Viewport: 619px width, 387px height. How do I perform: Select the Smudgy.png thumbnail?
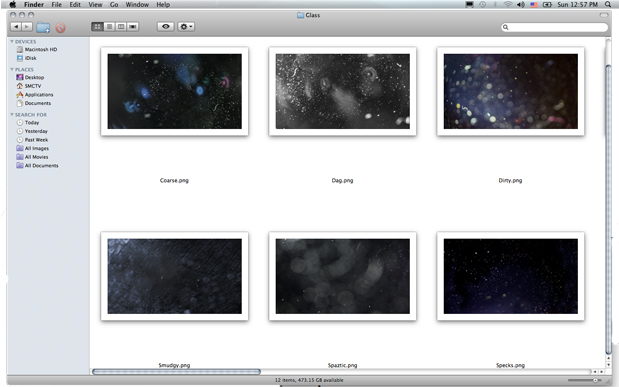click(174, 276)
